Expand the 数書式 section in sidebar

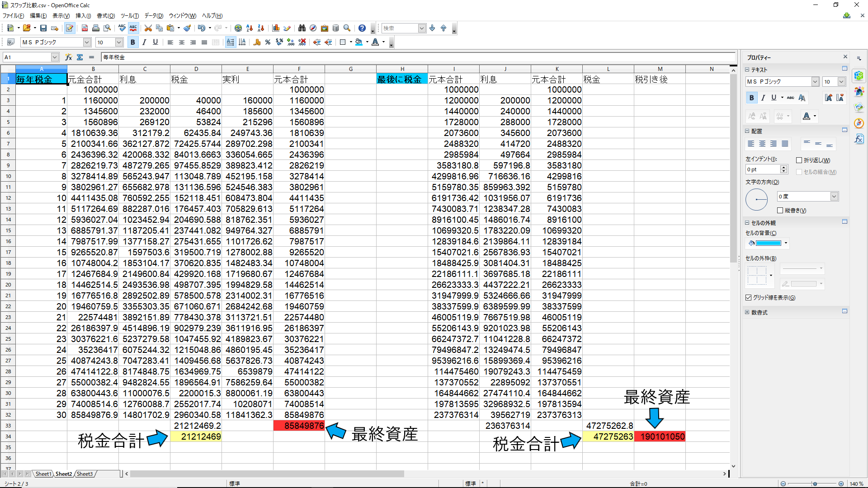747,313
